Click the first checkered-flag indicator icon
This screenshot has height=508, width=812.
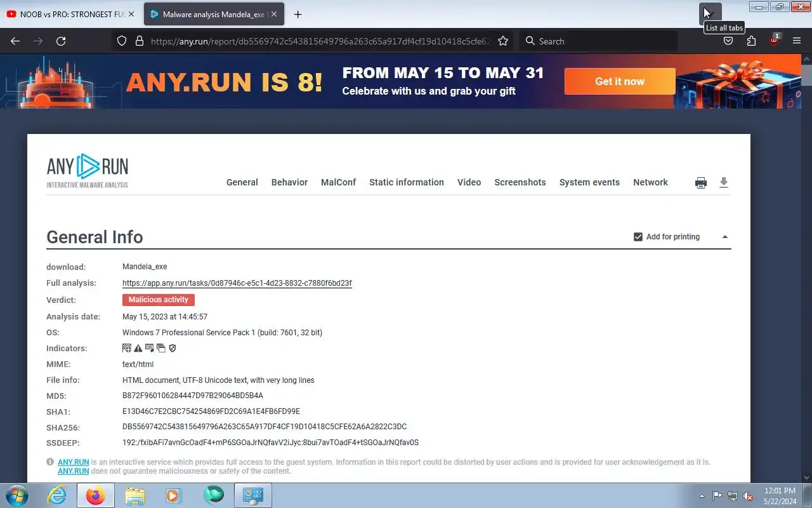coord(127,348)
